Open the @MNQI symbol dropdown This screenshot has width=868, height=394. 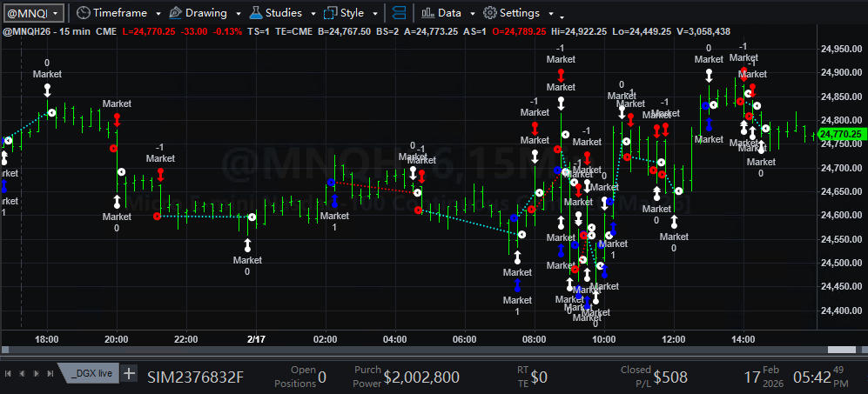[32, 13]
